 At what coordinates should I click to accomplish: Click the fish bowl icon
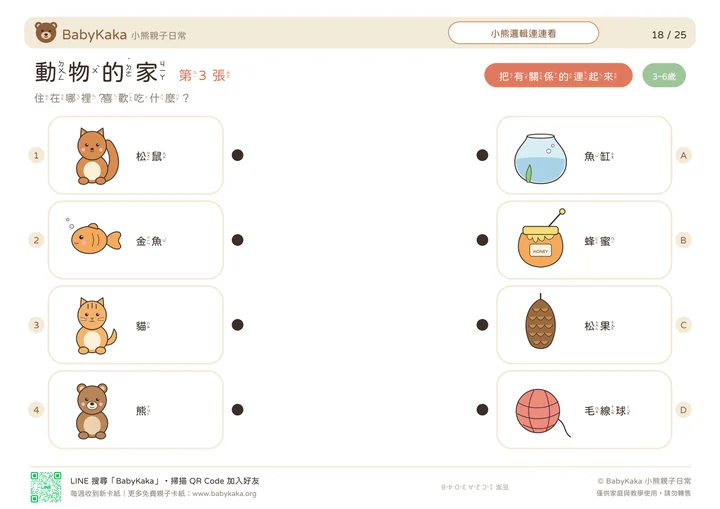540,158
